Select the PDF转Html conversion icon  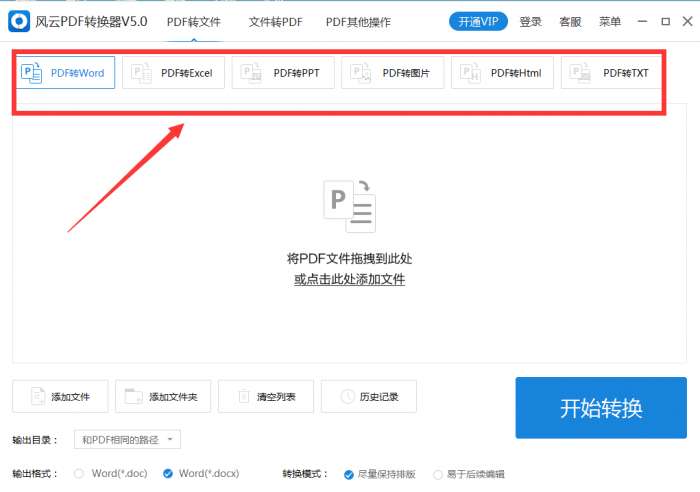pyautogui.click(x=471, y=72)
